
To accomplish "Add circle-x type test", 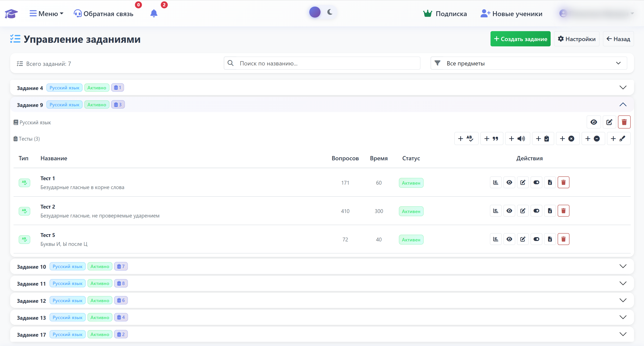I will tap(568, 138).
